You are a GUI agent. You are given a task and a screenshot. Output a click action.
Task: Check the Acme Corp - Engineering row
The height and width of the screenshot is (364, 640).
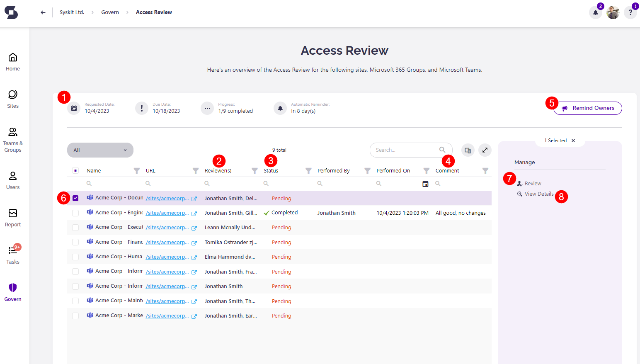point(75,213)
